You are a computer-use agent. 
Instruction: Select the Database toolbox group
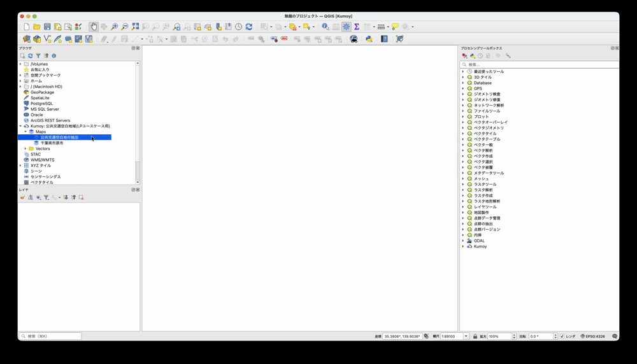click(x=483, y=83)
